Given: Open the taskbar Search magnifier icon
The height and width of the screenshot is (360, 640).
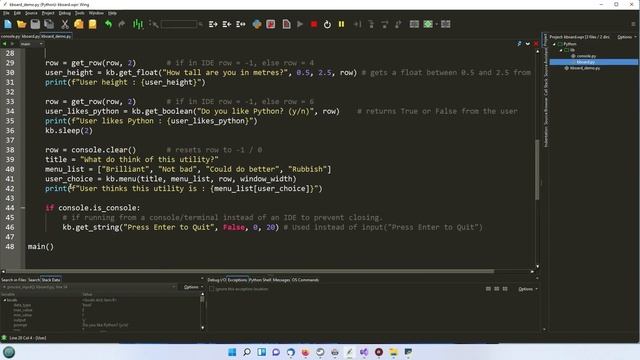Looking at the screenshot, I should [247, 352].
